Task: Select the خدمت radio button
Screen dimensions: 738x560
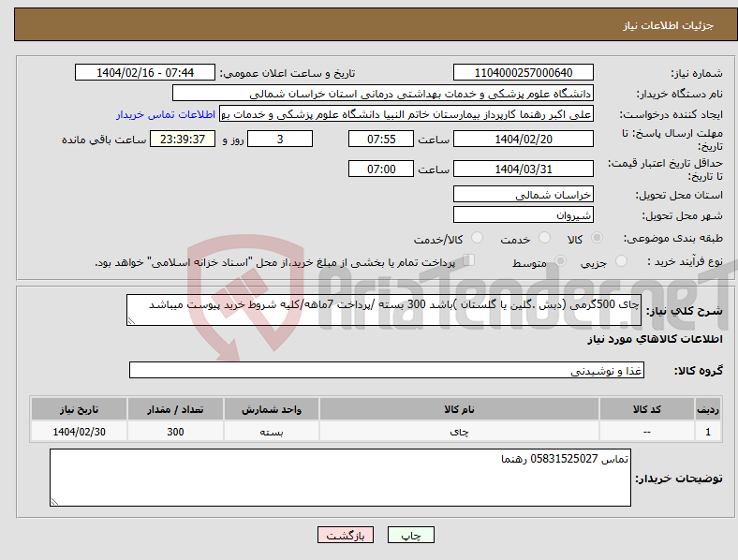Action: [544, 238]
